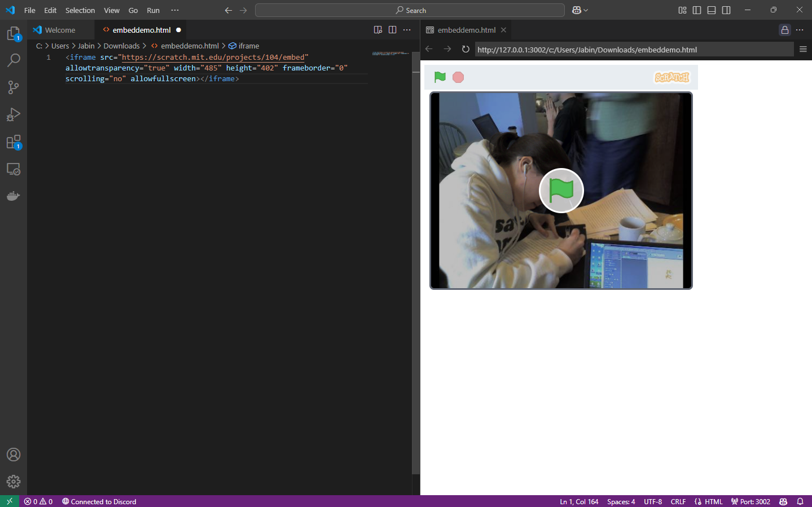The image size is (812, 507).
Task: Click the preview URL address field
Action: 632,50
